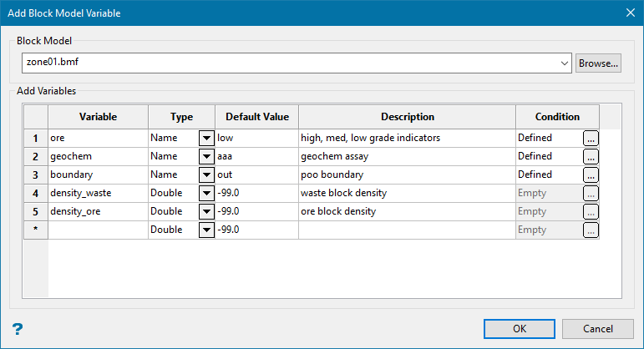
Task: Open Type dropdown for the boundary row
Action: (205, 174)
